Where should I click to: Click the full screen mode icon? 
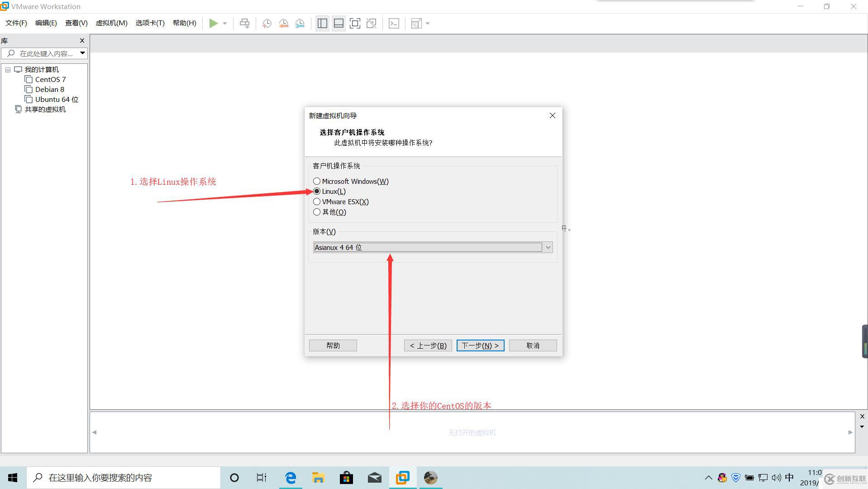click(355, 23)
